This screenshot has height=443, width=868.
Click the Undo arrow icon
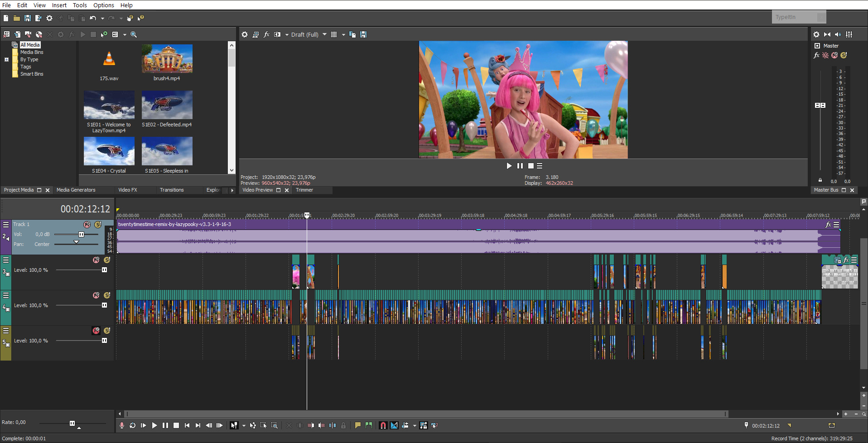pos(93,18)
